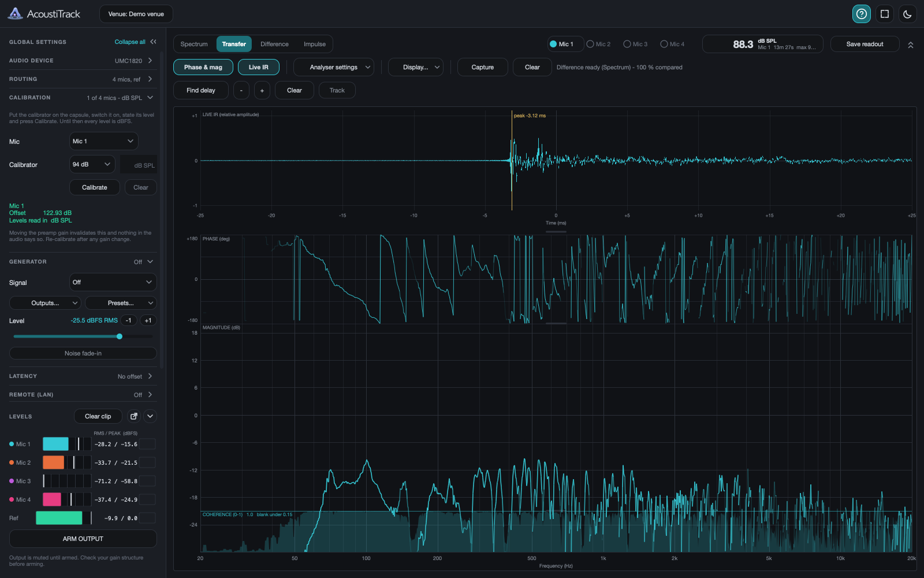
Task: Raise generator level by 1 dB
Action: 148,320
